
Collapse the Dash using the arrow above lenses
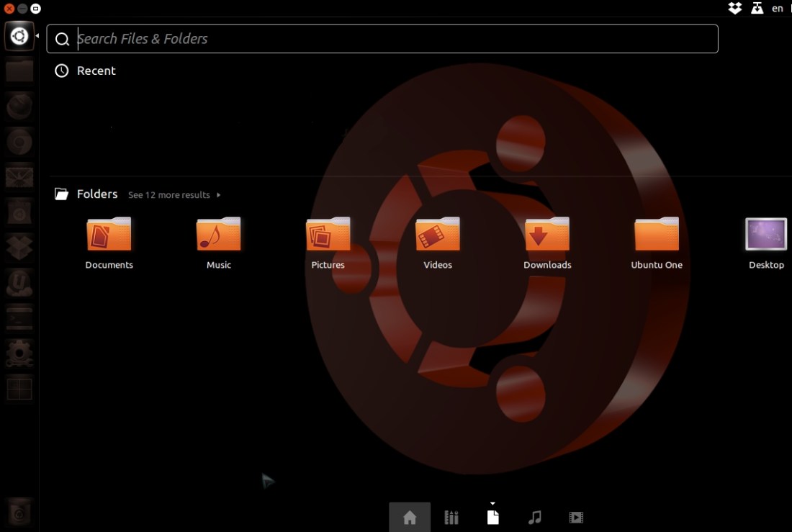(x=492, y=503)
